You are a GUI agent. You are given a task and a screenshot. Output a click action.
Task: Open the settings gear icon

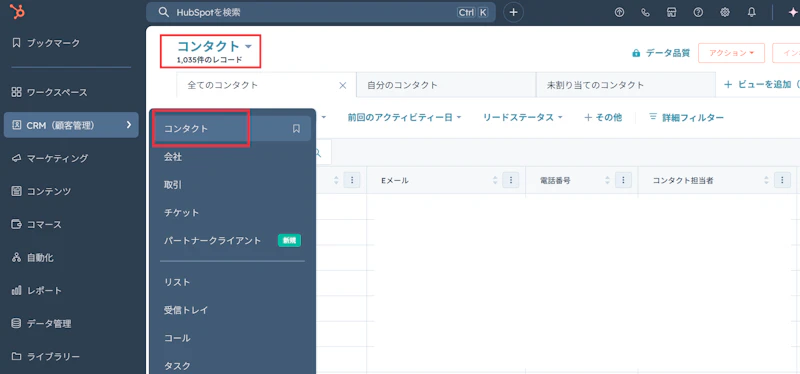click(x=724, y=13)
